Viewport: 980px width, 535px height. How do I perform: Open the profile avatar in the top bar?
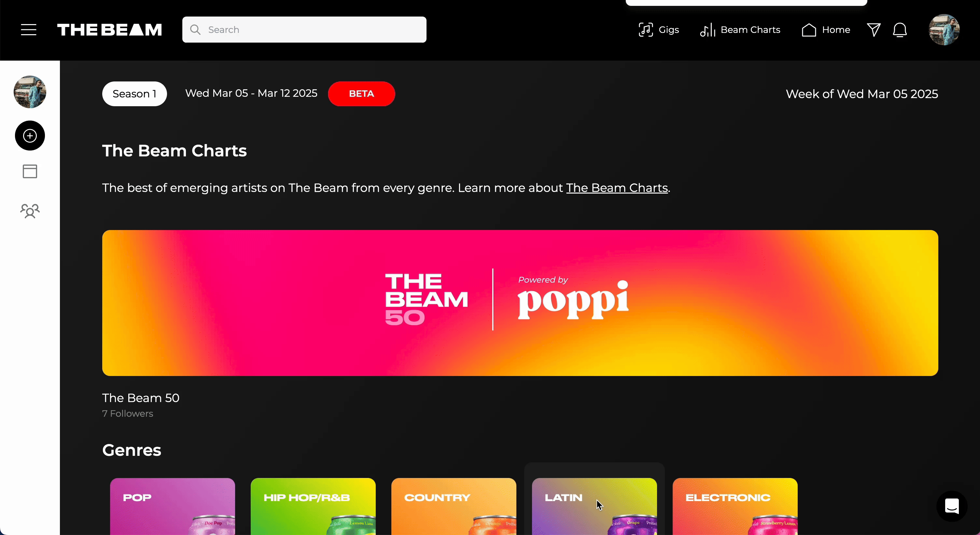[944, 30]
